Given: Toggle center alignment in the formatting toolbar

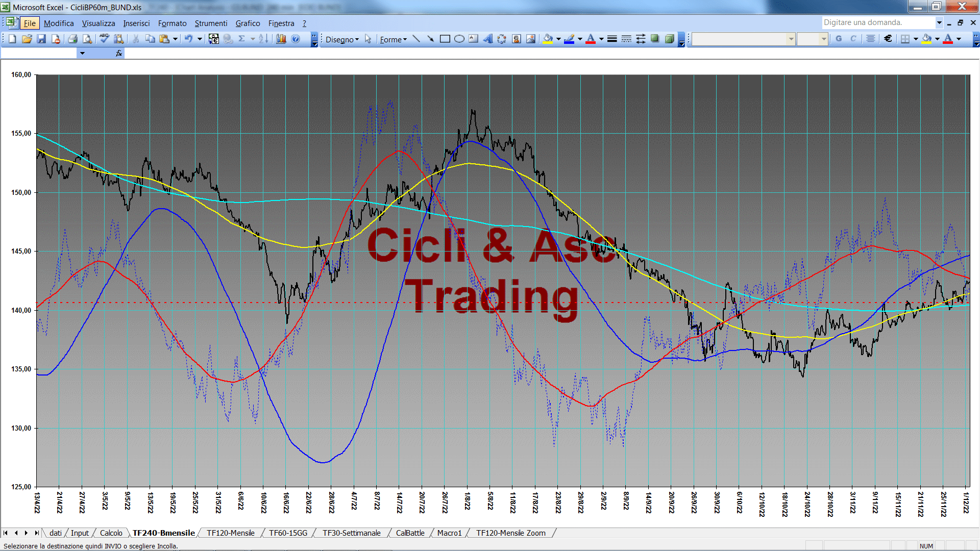Looking at the screenshot, I should click(871, 39).
